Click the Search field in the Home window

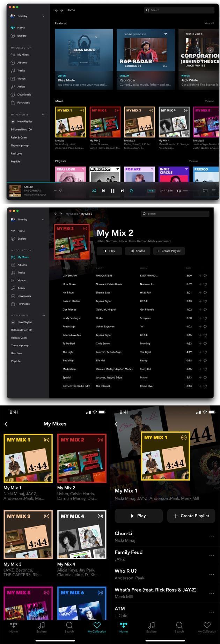click(180, 10)
